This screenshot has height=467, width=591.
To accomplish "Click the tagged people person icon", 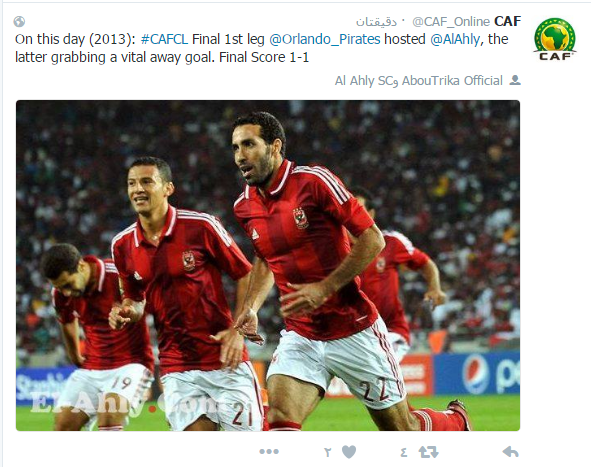I will [x=515, y=80].
